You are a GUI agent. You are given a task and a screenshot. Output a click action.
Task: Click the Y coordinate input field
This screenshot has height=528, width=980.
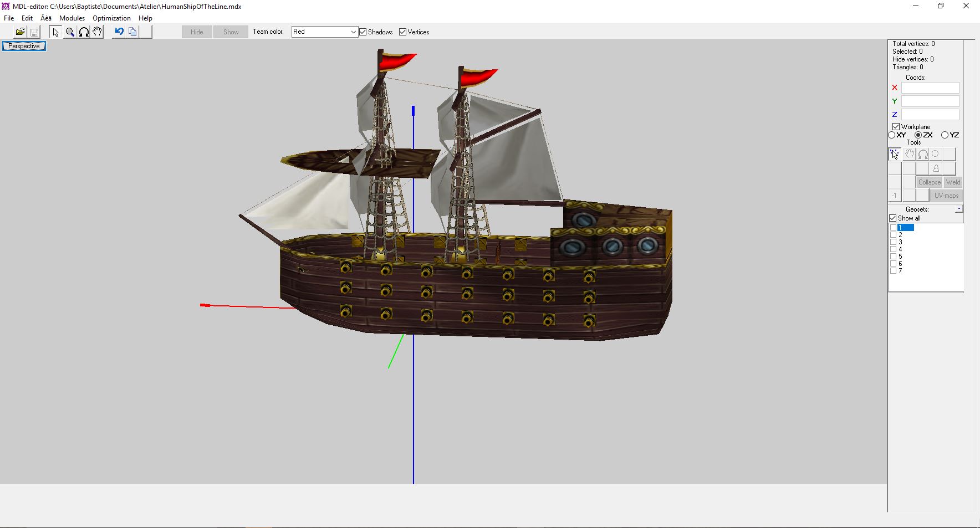930,101
